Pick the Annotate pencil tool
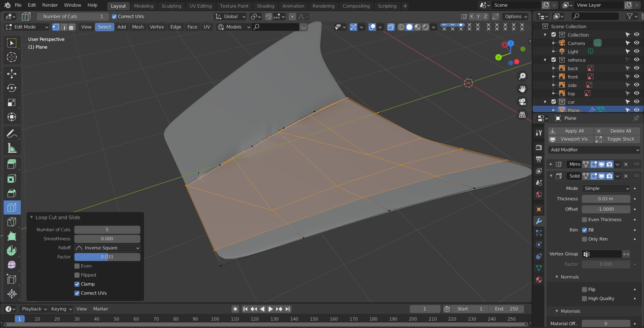This screenshot has height=328, width=644. (12, 134)
